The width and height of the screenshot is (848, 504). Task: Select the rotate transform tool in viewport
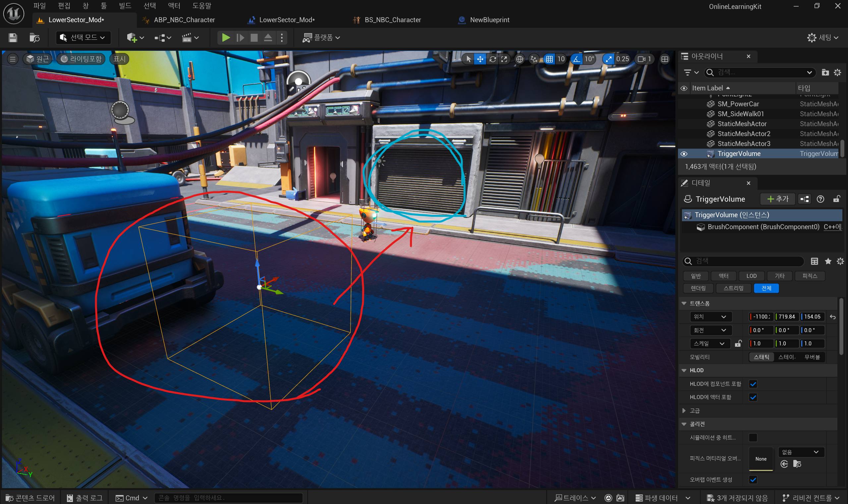492,59
